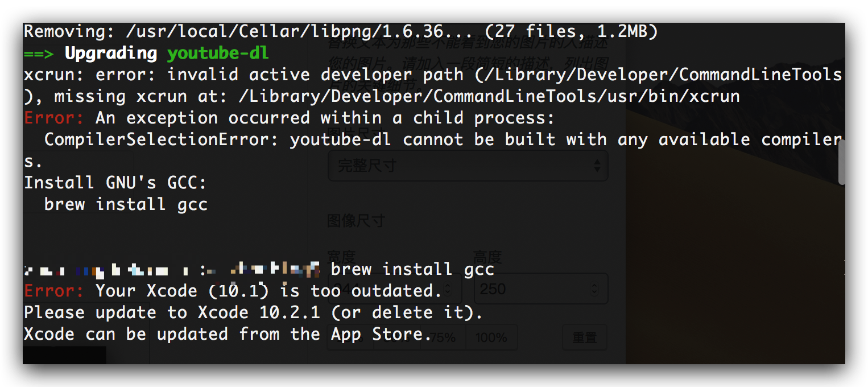Click "Please update to Xcode 10.2.1" line
868x387 pixels.
[x=253, y=312]
